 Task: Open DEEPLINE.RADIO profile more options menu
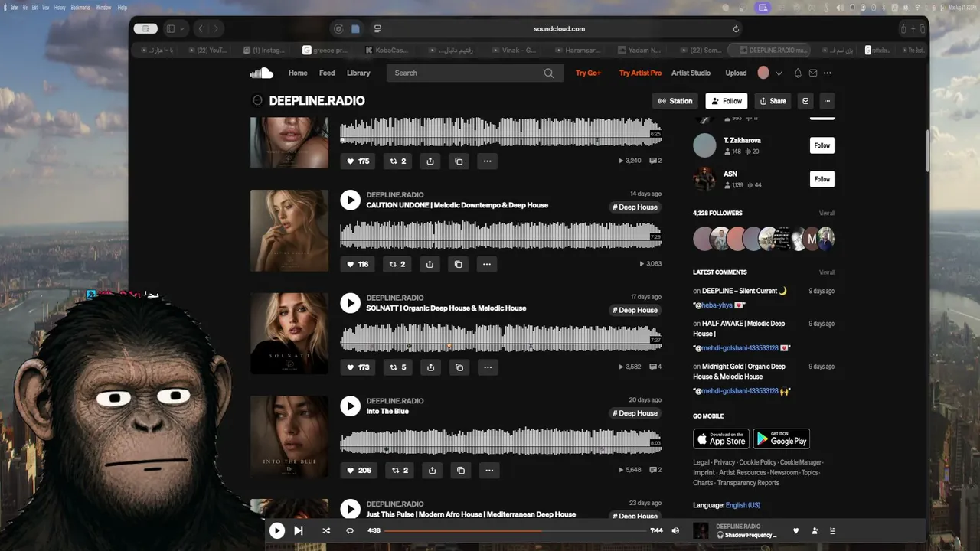click(827, 101)
